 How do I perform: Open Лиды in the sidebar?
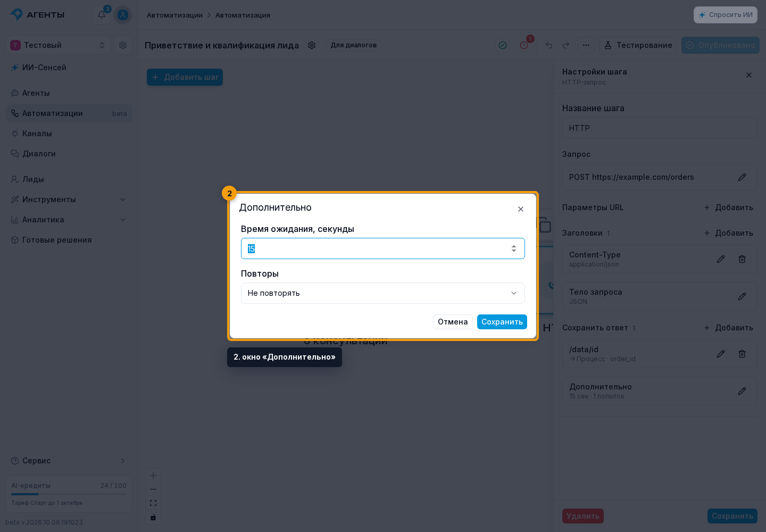pyautogui.click(x=69, y=179)
